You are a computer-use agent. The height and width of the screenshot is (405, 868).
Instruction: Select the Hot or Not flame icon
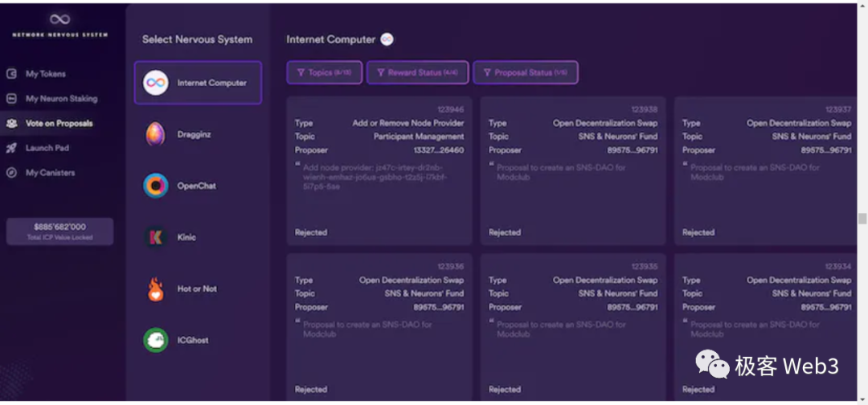(156, 288)
